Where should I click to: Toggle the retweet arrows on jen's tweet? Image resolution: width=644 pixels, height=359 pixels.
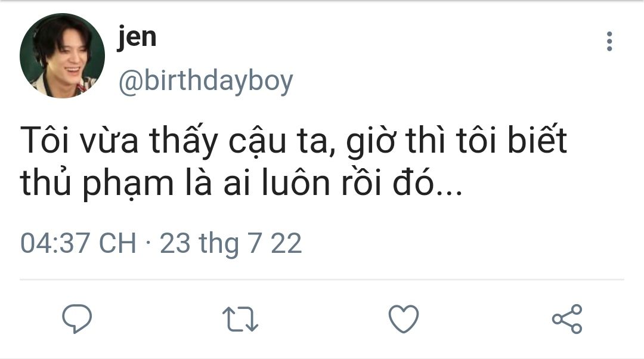[240, 319]
